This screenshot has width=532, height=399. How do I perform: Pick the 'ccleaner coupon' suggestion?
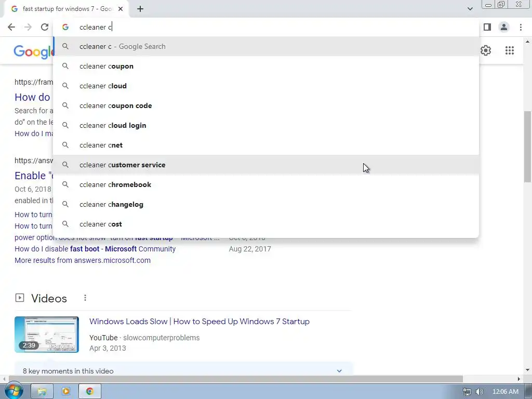(x=266, y=66)
